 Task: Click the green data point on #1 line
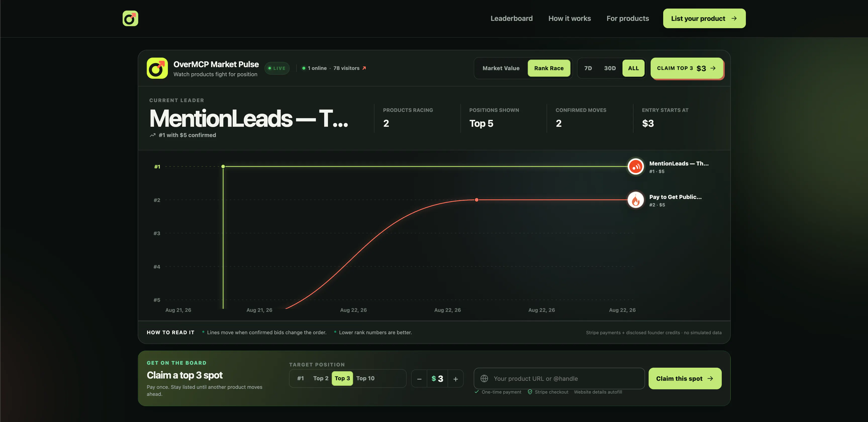(x=223, y=167)
